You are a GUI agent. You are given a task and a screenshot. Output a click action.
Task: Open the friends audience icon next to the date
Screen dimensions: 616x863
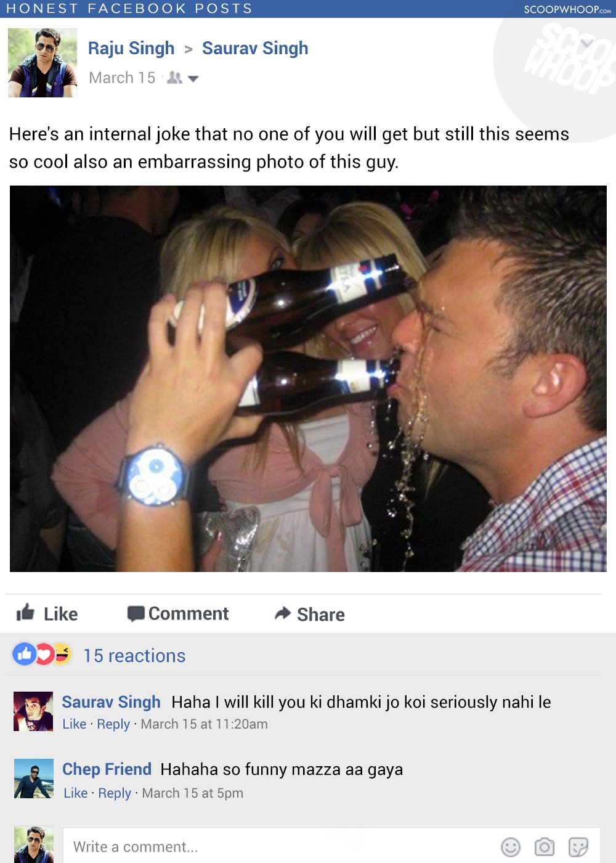point(175,78)
